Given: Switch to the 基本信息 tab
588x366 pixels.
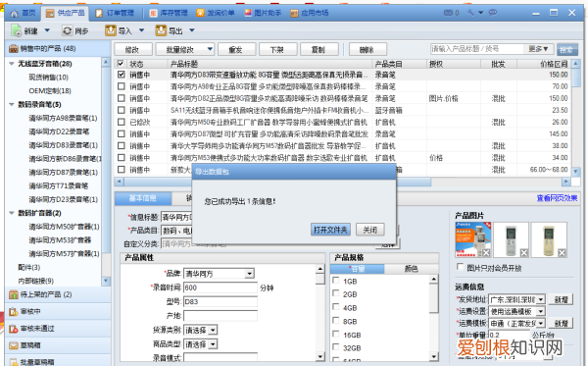Looking at the screenshot, I should (x=142, y=198).
